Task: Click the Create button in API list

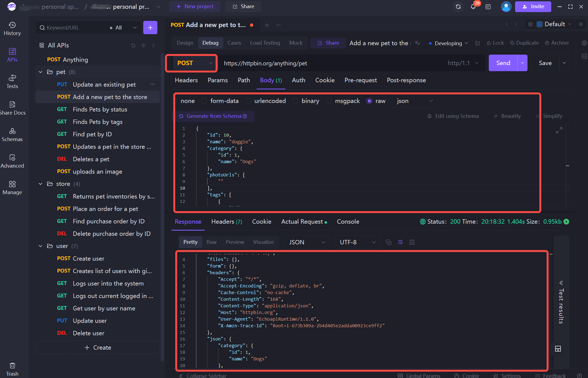Action: coord(98,348)
